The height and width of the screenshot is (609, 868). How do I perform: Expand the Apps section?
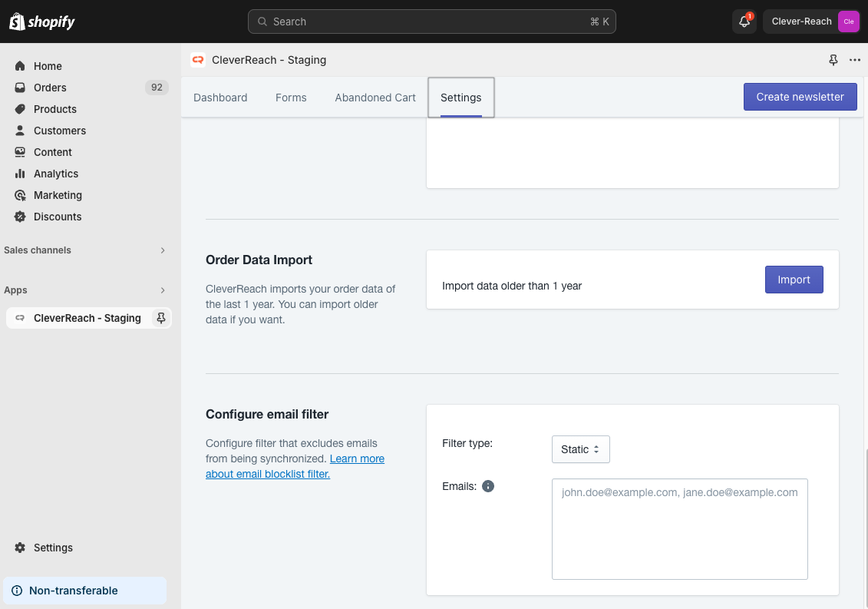point(162,290)
